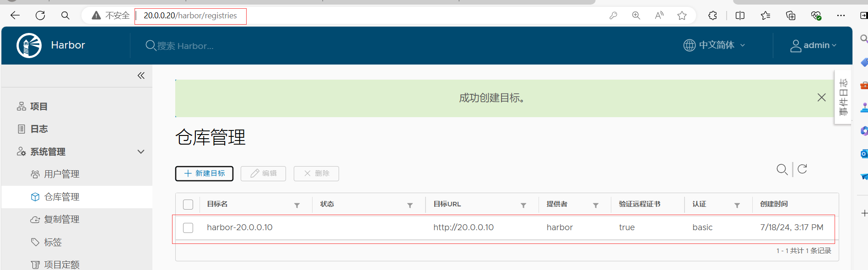Click the browser essentials heart icon
Screen dimensions: 868x270
816,16
